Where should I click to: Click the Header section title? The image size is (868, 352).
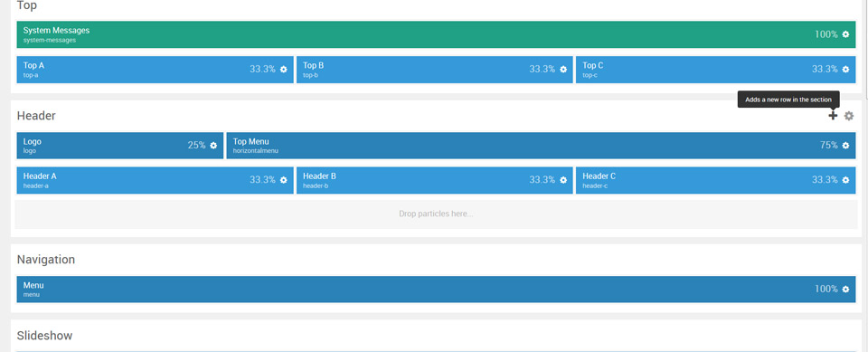click(36, 116)
